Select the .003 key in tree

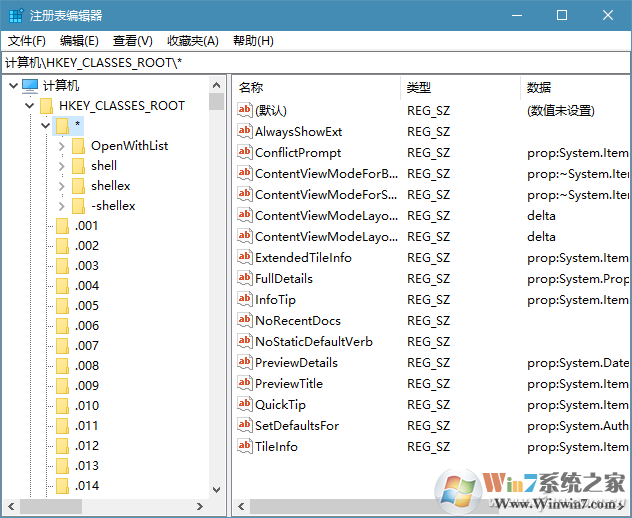point(87,266)
